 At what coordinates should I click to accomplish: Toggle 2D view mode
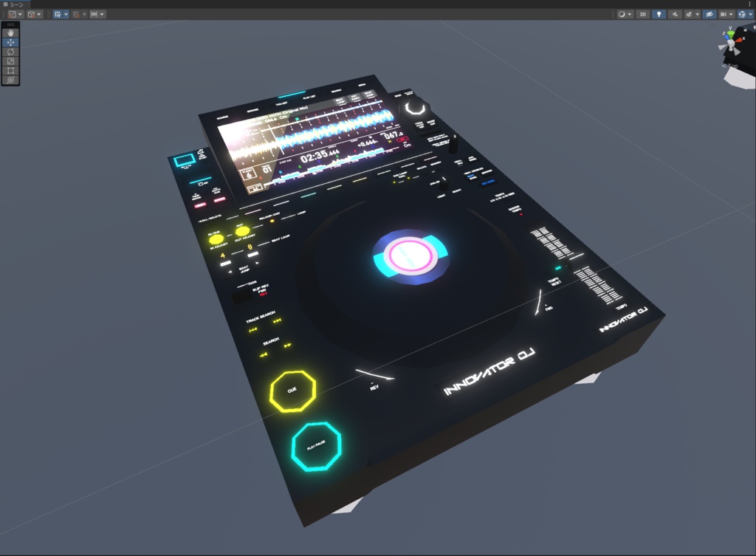[643, 14]
